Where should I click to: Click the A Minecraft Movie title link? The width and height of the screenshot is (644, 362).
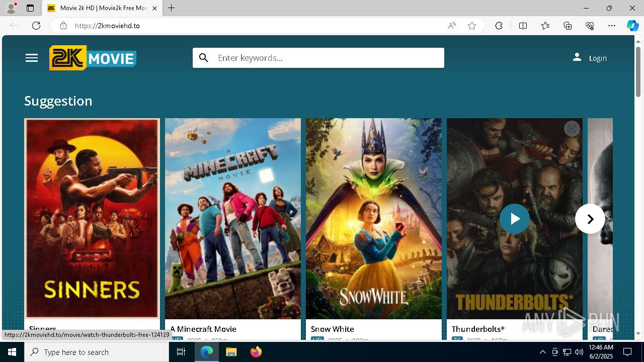tap(203, 329)
